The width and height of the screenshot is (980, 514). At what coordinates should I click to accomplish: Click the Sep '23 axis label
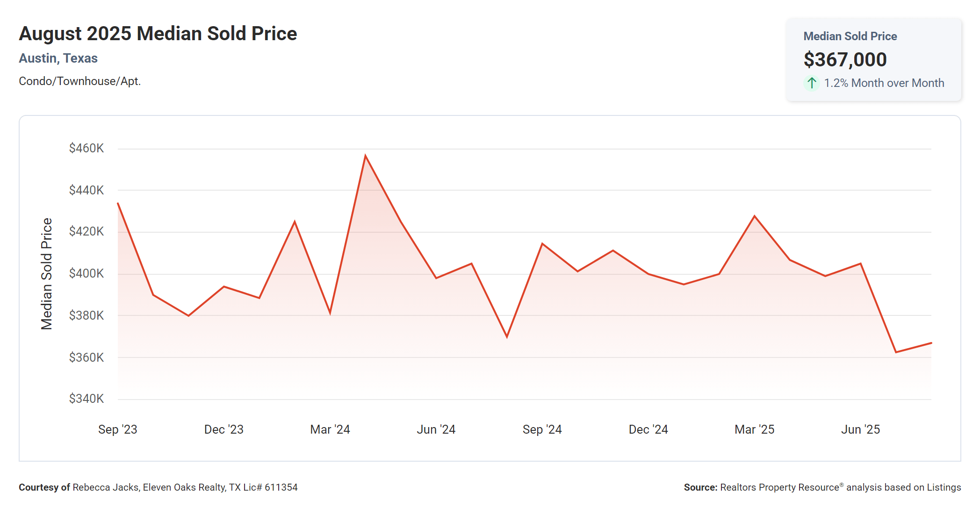click(x=117, y=429)
